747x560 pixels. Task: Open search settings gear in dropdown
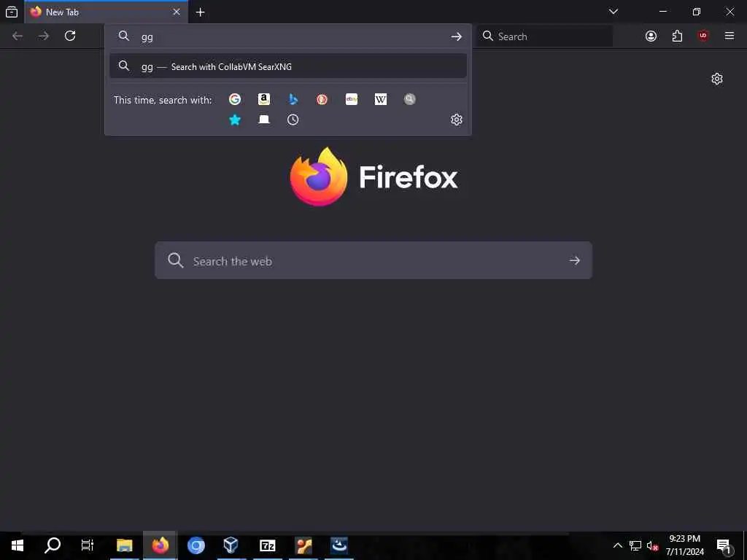(457, 120)
